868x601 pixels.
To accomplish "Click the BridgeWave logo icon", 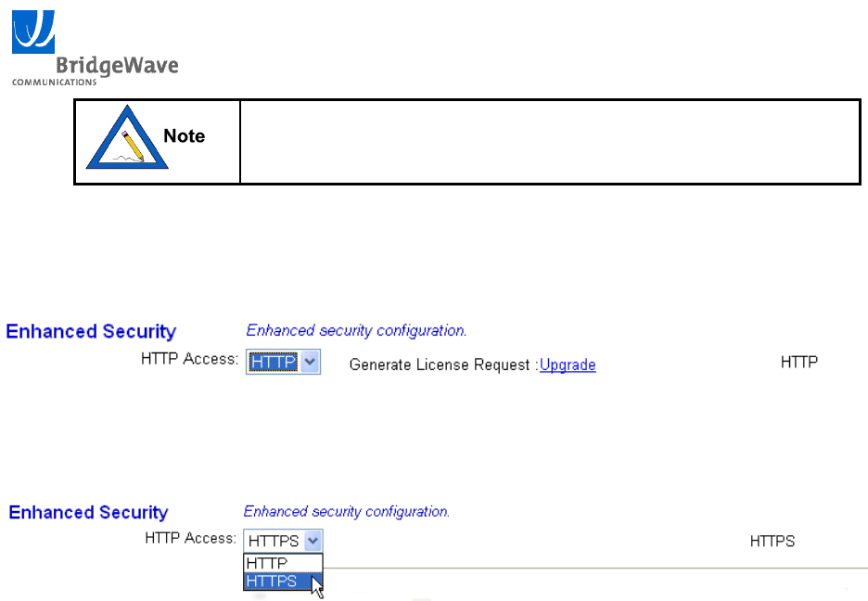I will pos(33,32).
